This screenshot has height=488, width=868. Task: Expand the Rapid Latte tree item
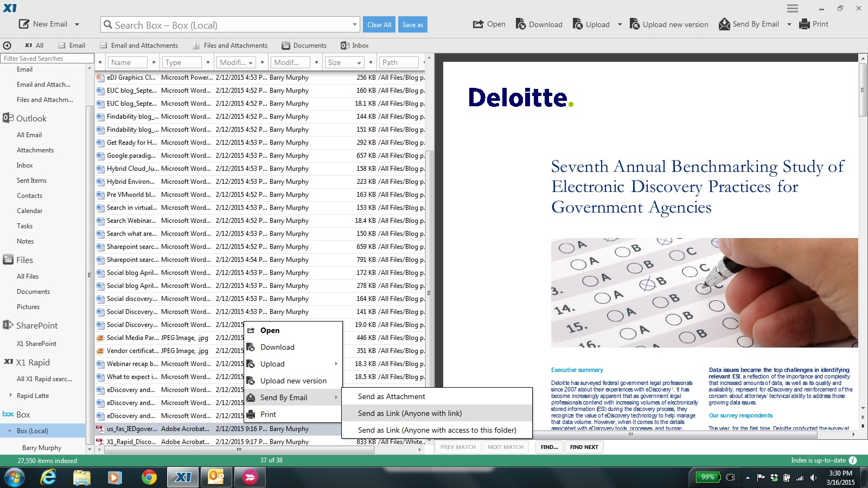(10, 395)
